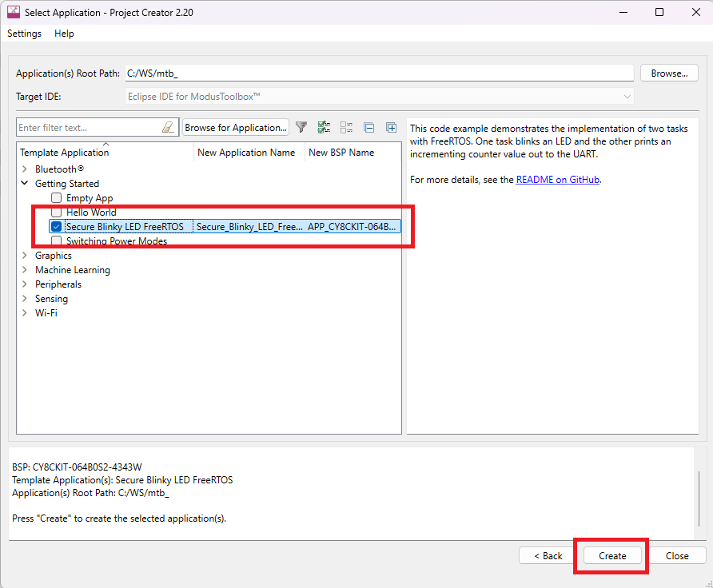This screenshot has width=713, height=588.
Task: Go to previous step with Back button
Action: pos(548,556)
